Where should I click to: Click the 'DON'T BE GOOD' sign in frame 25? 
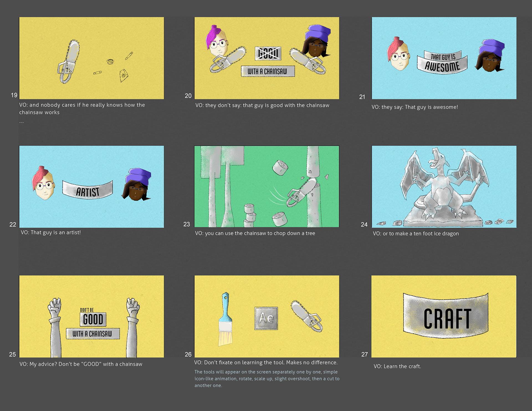pyautogui.click(x=93, y=317)
